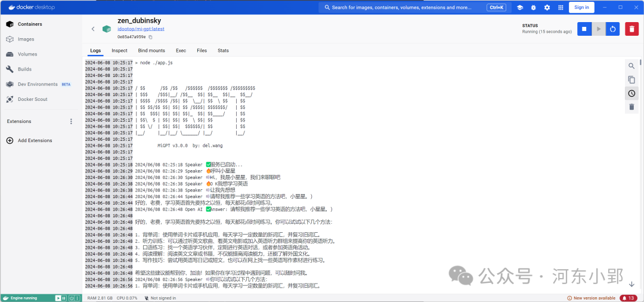Delete the container with red trash button

[x=631, y=29]
